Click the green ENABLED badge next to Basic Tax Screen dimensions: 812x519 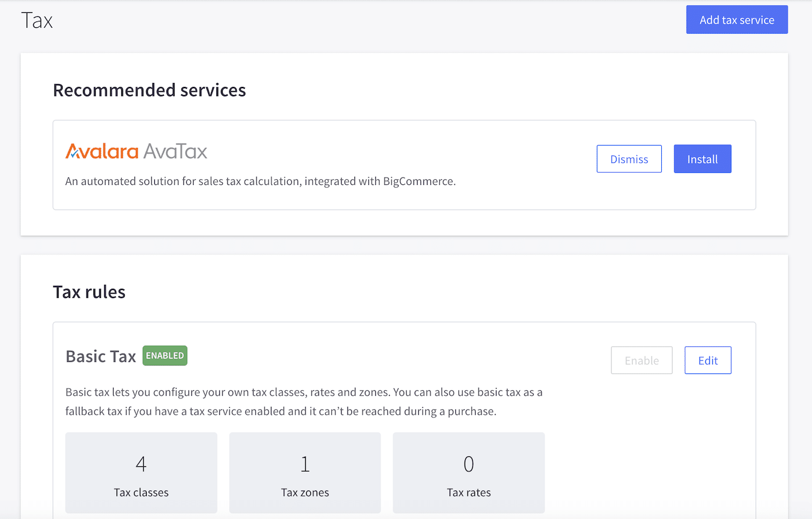[x=165, y=355]
